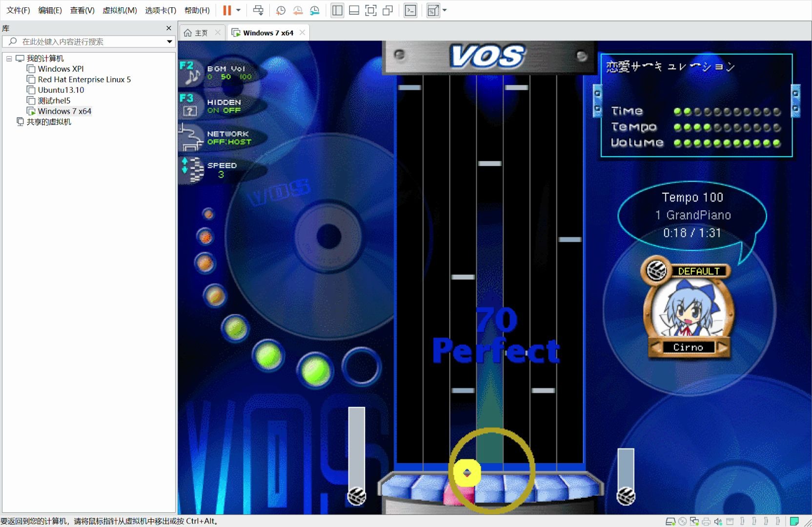Image resolution: width=812 pixels, height=527 pixels.
Task: Collapse the 我的计算机 tree node
Action: (x=9, y=59)
